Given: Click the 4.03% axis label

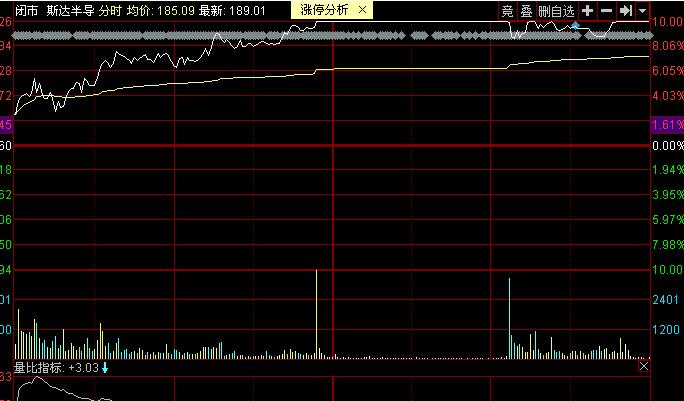Looking at the screenshot, I should click(668, 96).
